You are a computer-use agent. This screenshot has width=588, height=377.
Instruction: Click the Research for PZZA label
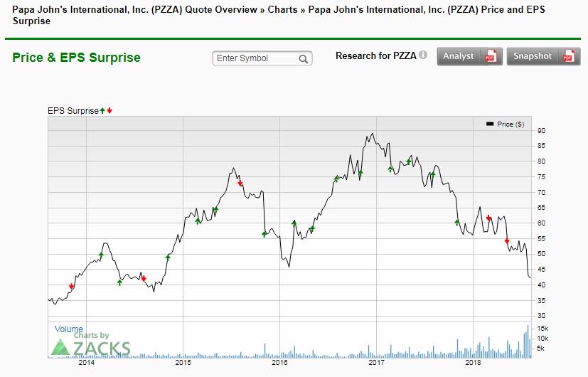coord(376,56)
